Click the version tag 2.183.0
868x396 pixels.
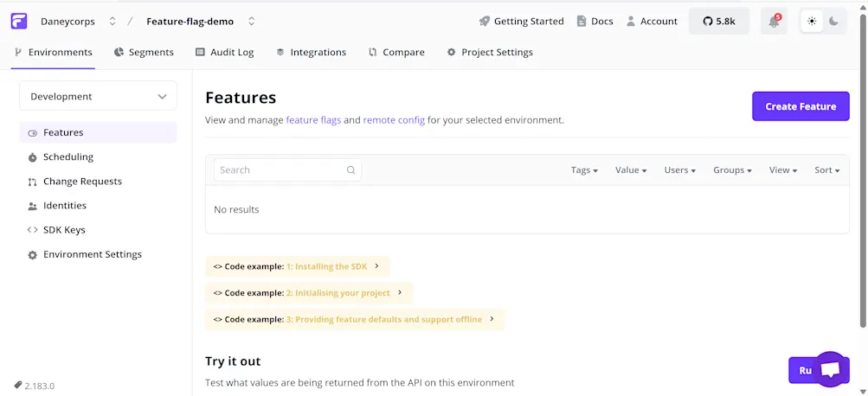point(35,386)
